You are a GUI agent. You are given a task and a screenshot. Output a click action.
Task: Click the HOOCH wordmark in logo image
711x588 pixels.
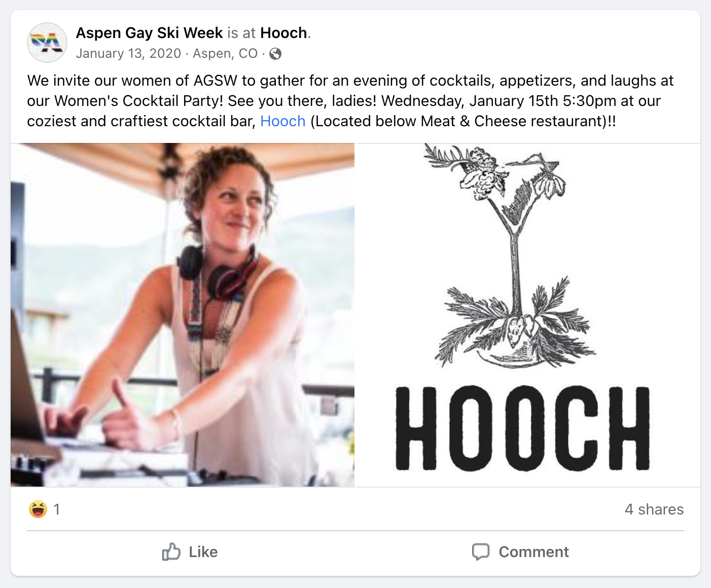522,428
